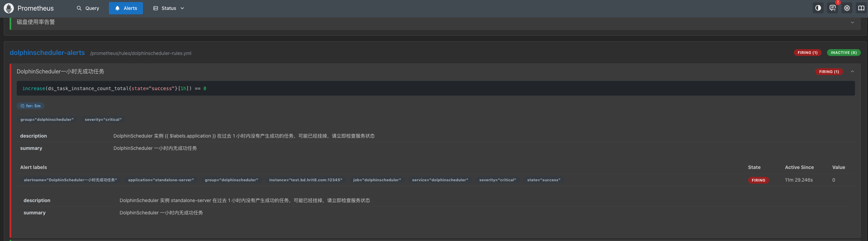This screenshot has width=868, height=241.
Task: Click the rule label group="dolphinscheduler" below for badge
Action: point(47,119)
